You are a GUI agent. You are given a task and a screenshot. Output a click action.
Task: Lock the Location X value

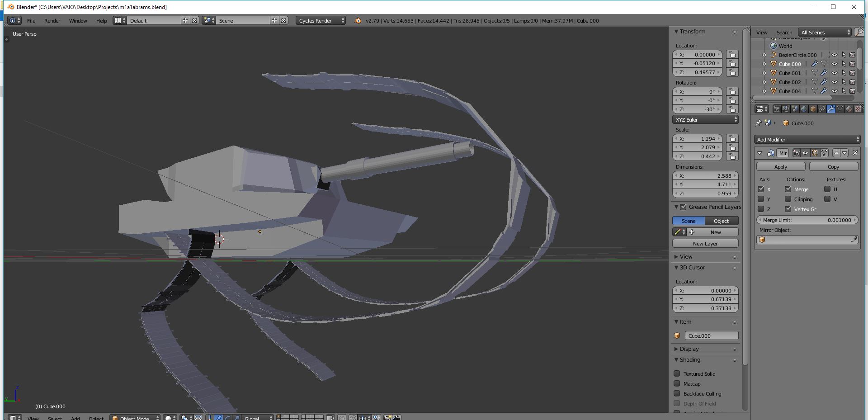tap(732, 55)
